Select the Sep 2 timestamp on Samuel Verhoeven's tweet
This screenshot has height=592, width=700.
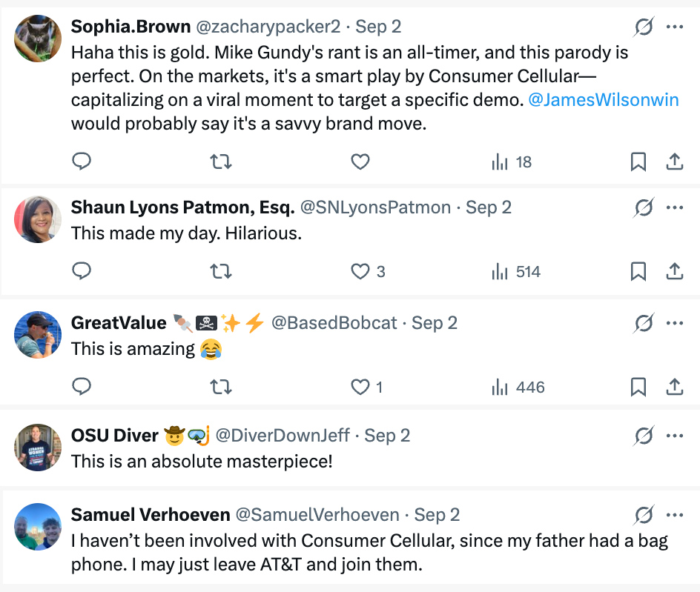[440, 514]
